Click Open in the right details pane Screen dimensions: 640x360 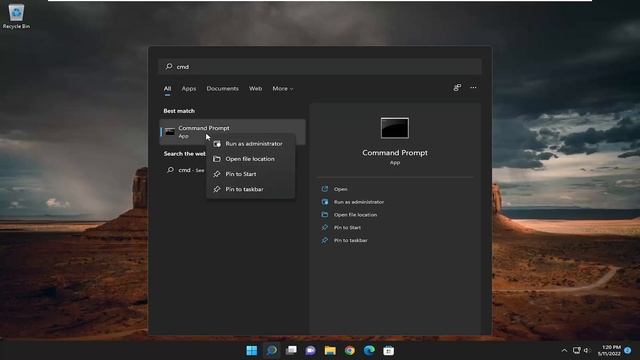(340, 189)
